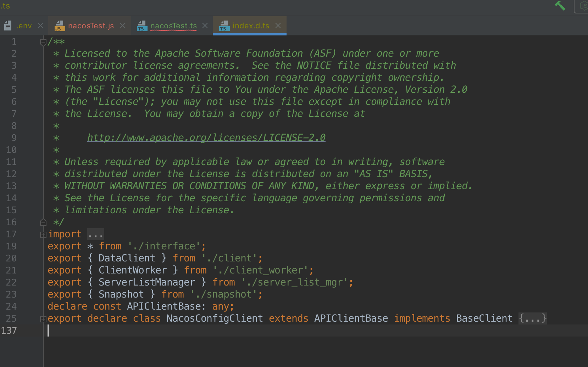Click the fold end marker at line 16

coord(43,222)
